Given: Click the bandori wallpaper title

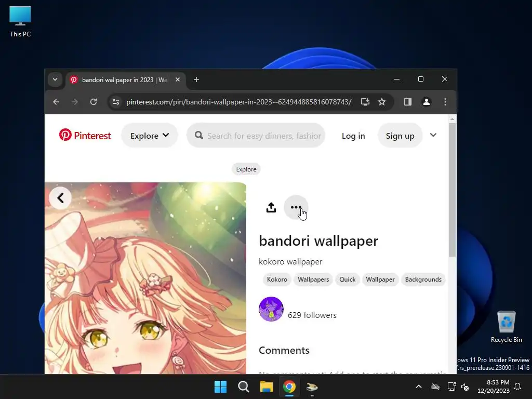Looking at the screenshot, I should click(318, 241).
